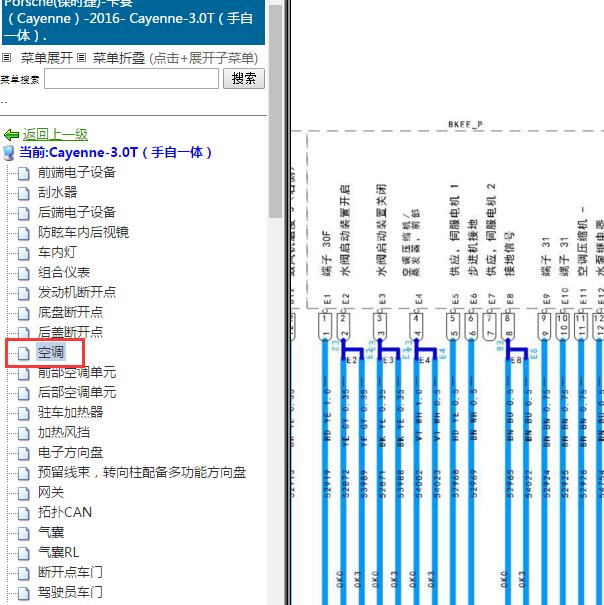The height and width of the screenshot is (605, 604).
Task: Click page icon next to 刮水器
Action: [x=24, y=193]
